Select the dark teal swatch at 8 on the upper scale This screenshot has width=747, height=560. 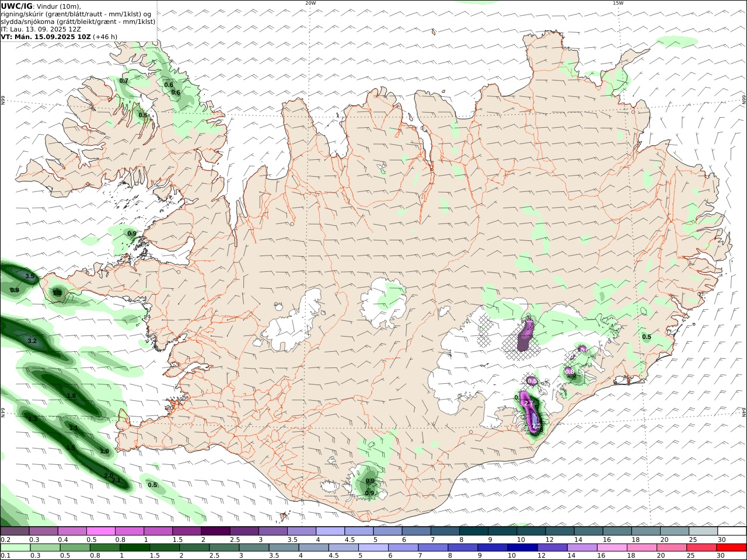click(473, 531)
